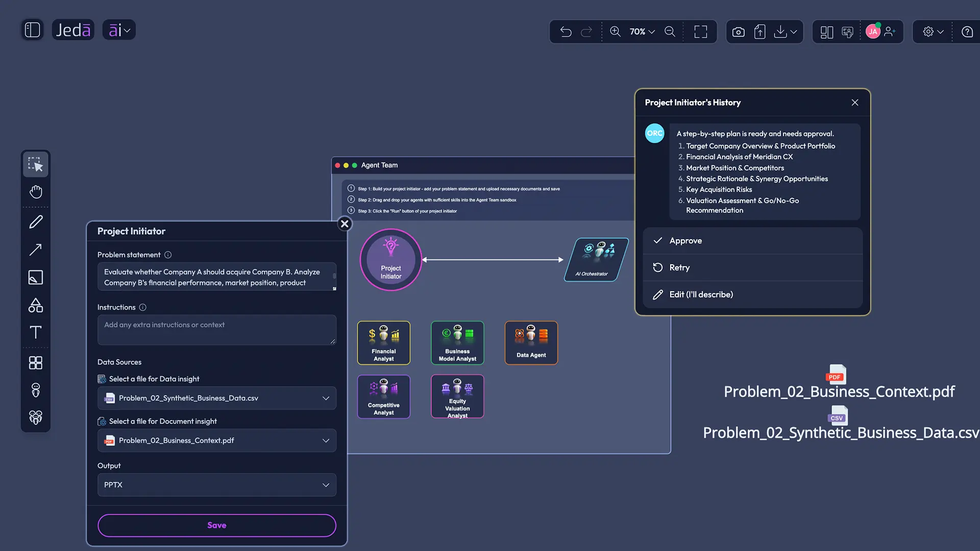Click the Instructions input field
Viewport: 980px width, 551px height.
click(216, 330)
